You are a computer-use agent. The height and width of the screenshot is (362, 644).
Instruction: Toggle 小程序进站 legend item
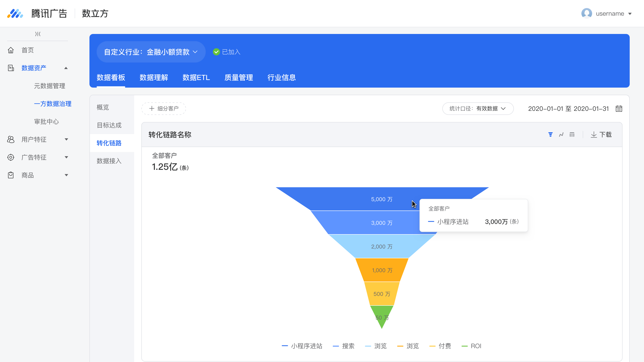(x=302, y=346)
